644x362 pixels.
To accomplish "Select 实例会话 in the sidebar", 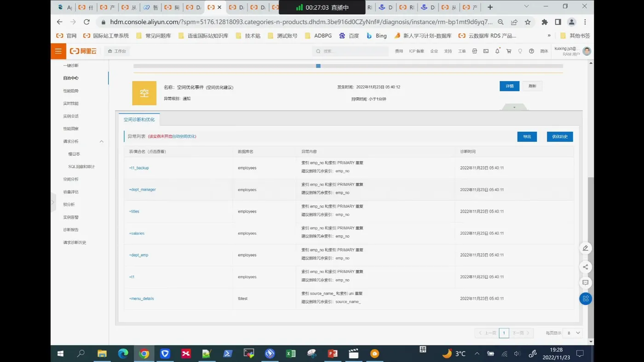I will pyautogui.click(x=71, y=116).
